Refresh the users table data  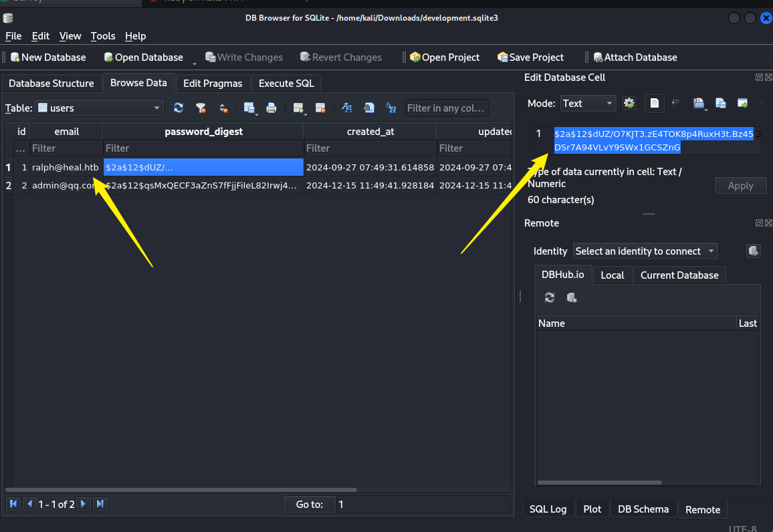179,108
